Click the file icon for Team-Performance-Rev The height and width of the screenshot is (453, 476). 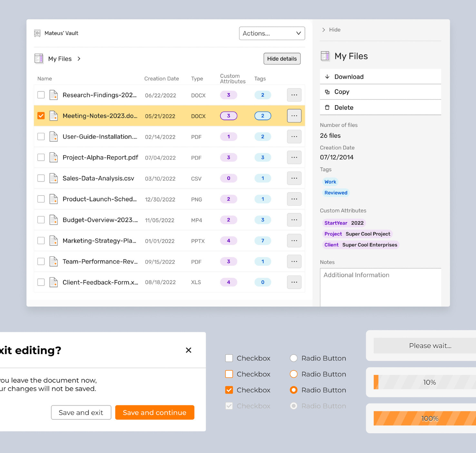54,261
